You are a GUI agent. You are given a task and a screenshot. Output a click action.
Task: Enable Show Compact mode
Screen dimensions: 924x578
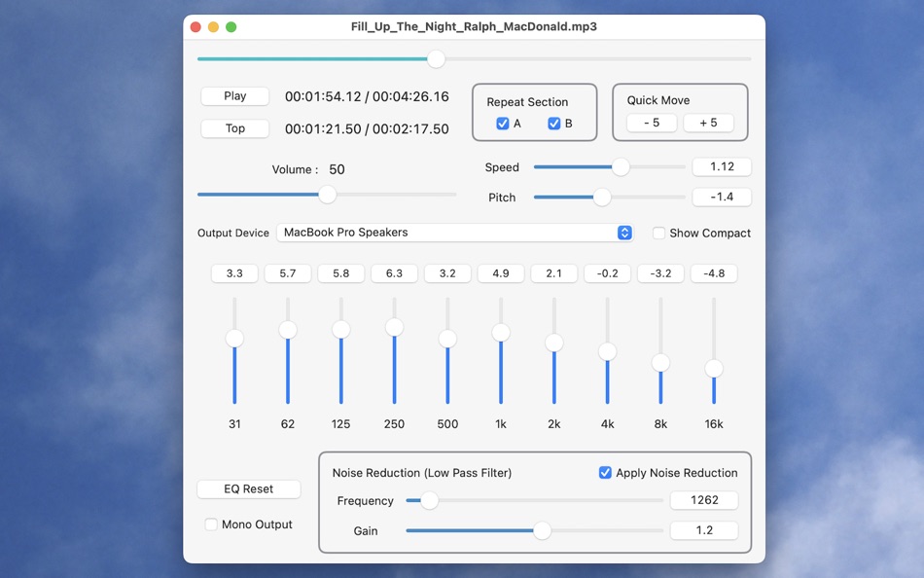[657, 233]
